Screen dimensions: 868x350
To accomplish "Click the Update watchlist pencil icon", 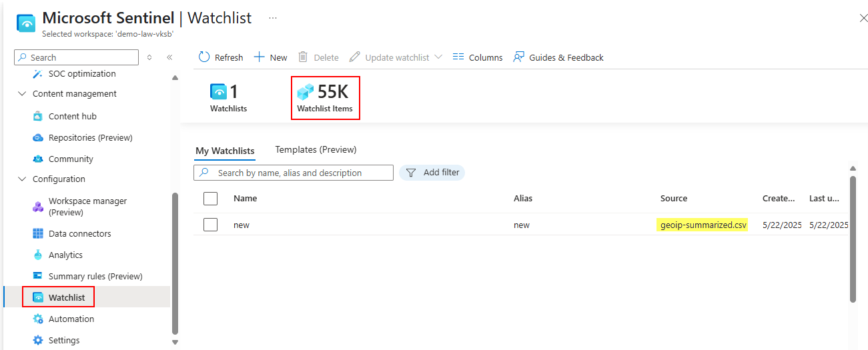I will pyautogui.click(x=355, y=57).
